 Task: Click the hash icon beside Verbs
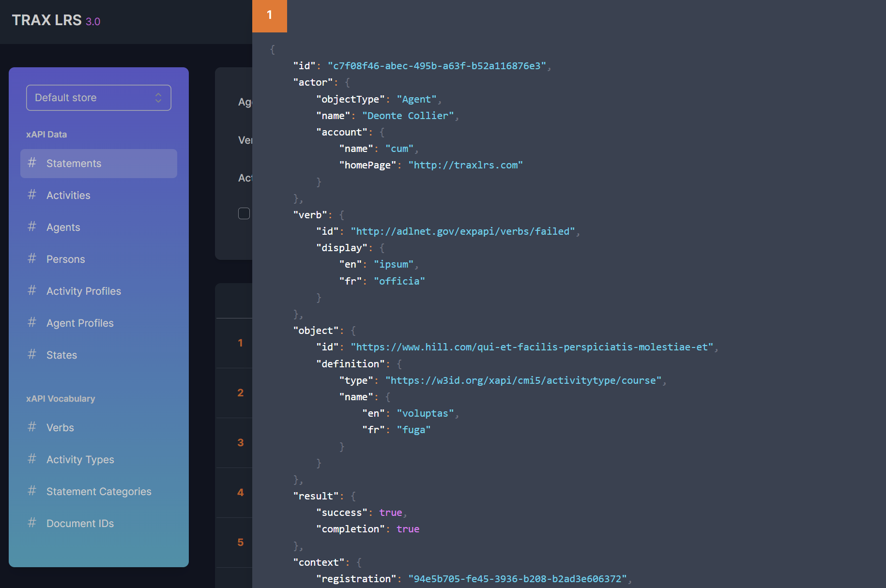pyautogui.click(x=32, y=427)
